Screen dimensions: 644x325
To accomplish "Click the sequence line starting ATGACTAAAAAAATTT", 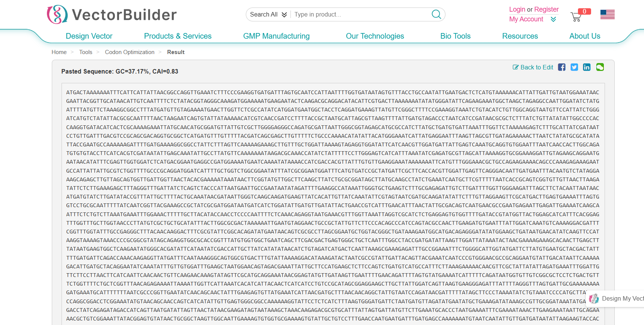I will pyautogui.click(x=333, y=92).
